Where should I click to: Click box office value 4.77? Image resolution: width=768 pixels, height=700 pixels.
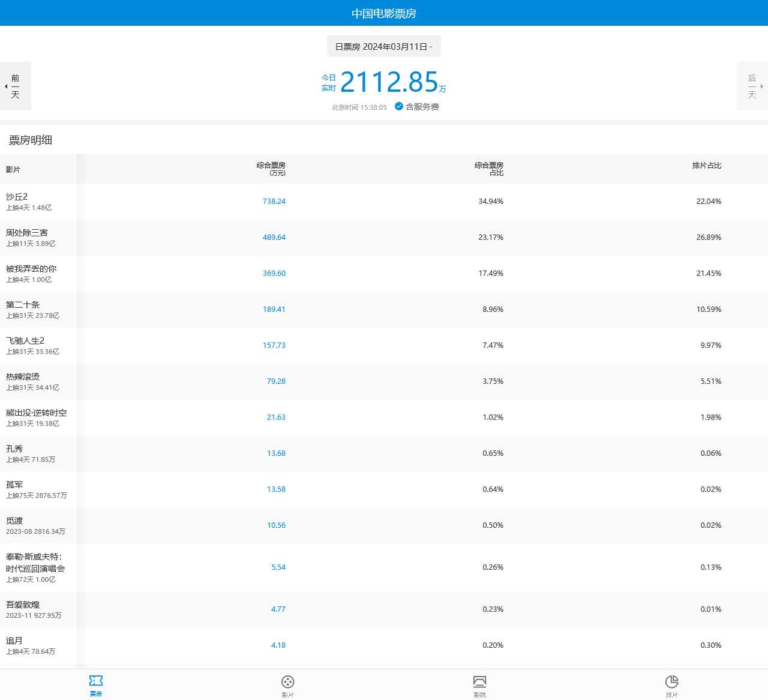click(x=278, y=609)
